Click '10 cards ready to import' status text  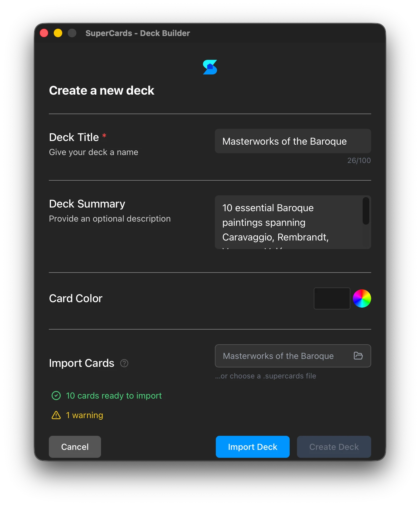point(114,396)
